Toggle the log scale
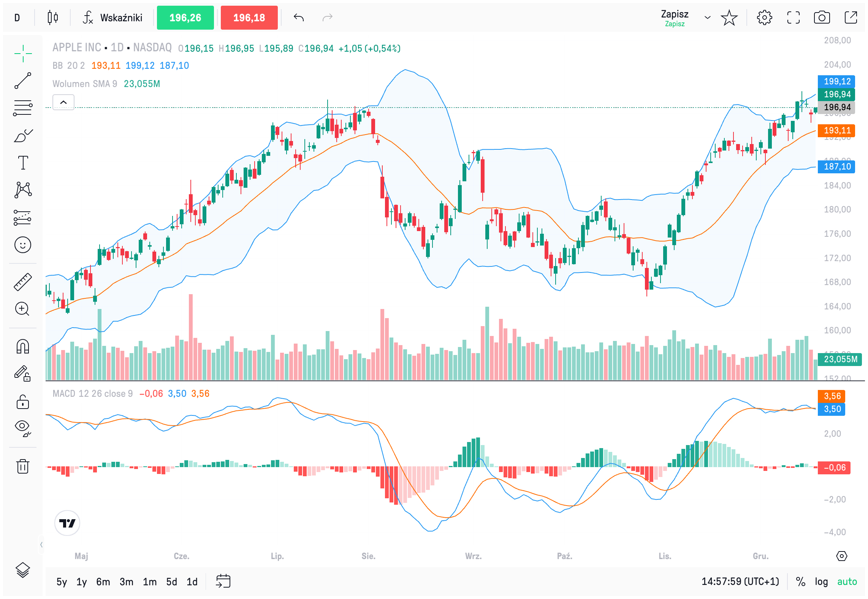The width and height of the screenshot is (868, 599). (821, 582)
